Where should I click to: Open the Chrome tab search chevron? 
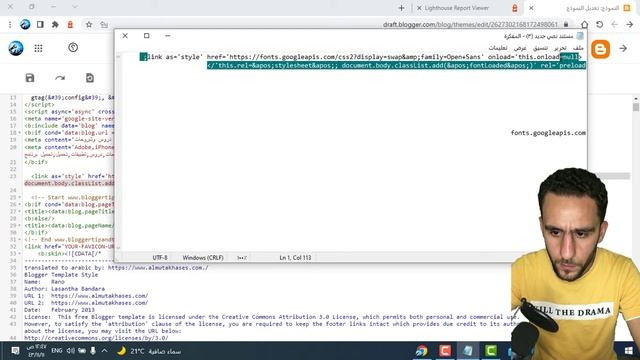75,7
